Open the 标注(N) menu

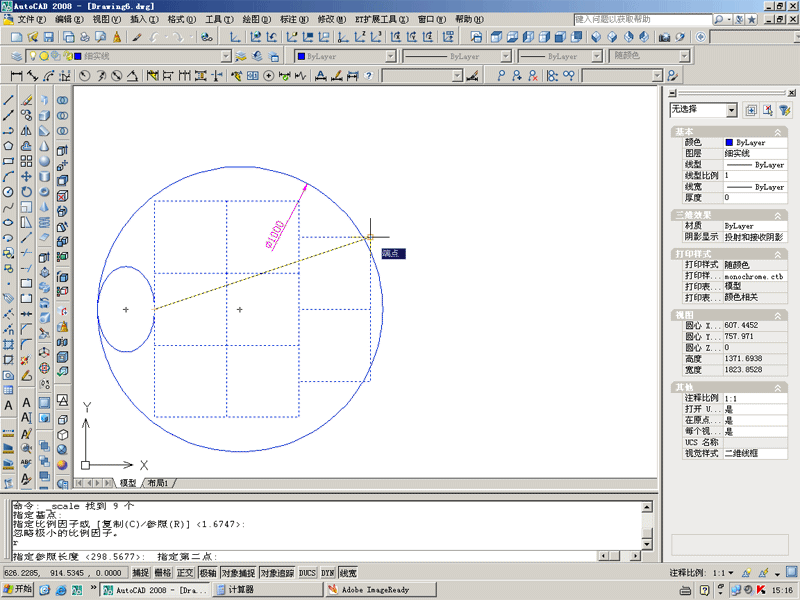point(294,19)
